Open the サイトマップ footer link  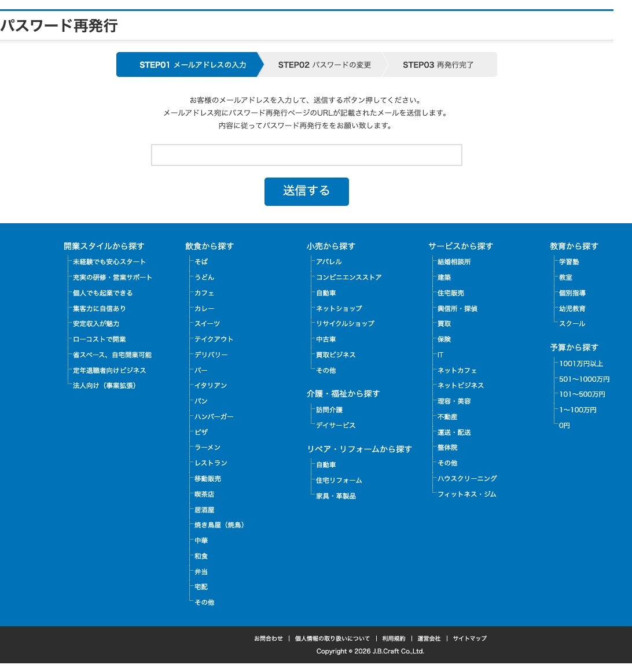[469, 638]
